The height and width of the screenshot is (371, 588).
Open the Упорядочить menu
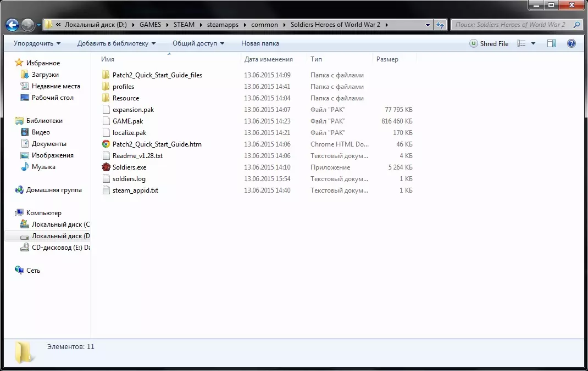tap(37, 43)
